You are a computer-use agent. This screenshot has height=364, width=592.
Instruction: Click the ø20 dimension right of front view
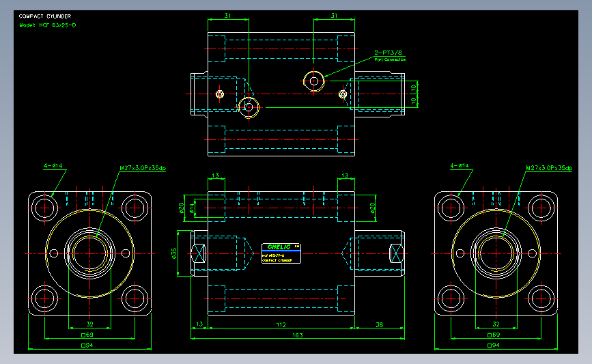pyautogui.click(x=372, y=208)
